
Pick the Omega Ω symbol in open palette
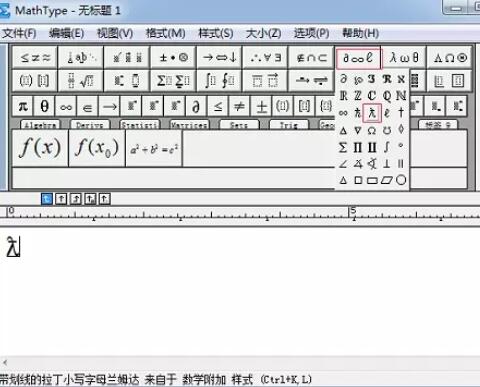[x=372, y=130]
